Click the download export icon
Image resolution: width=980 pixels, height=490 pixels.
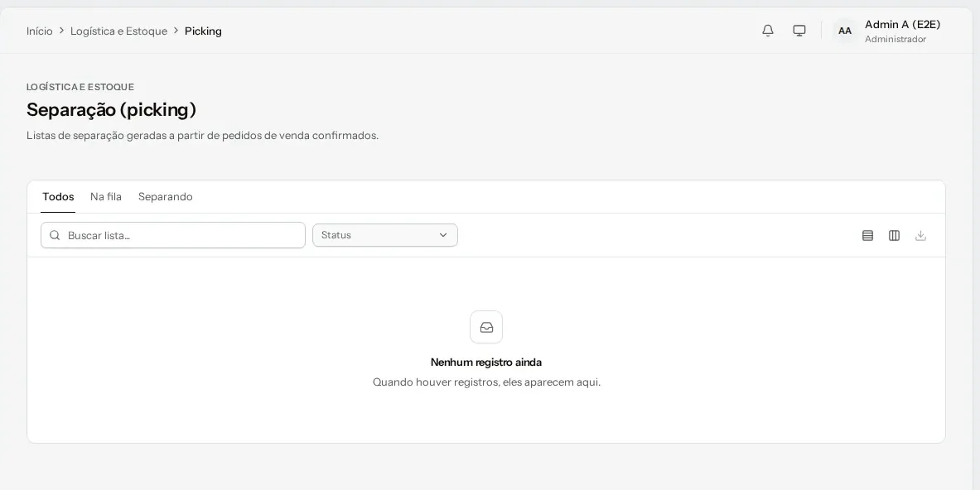click(920, 235)
